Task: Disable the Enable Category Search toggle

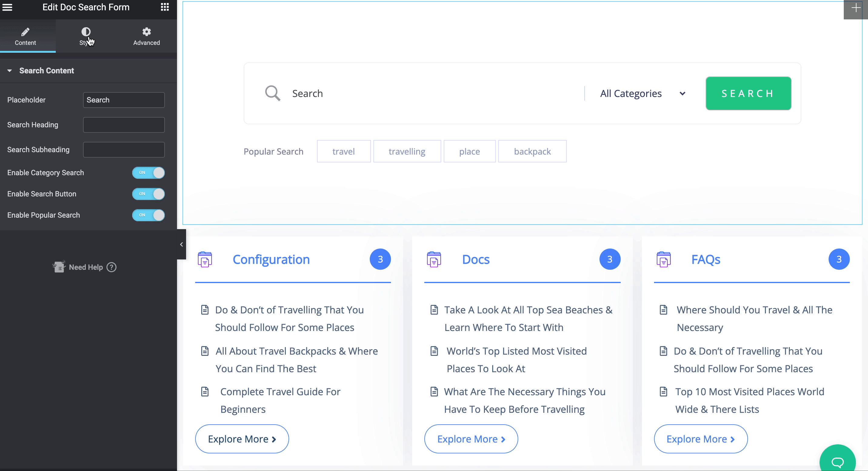Action: point(148,173)
